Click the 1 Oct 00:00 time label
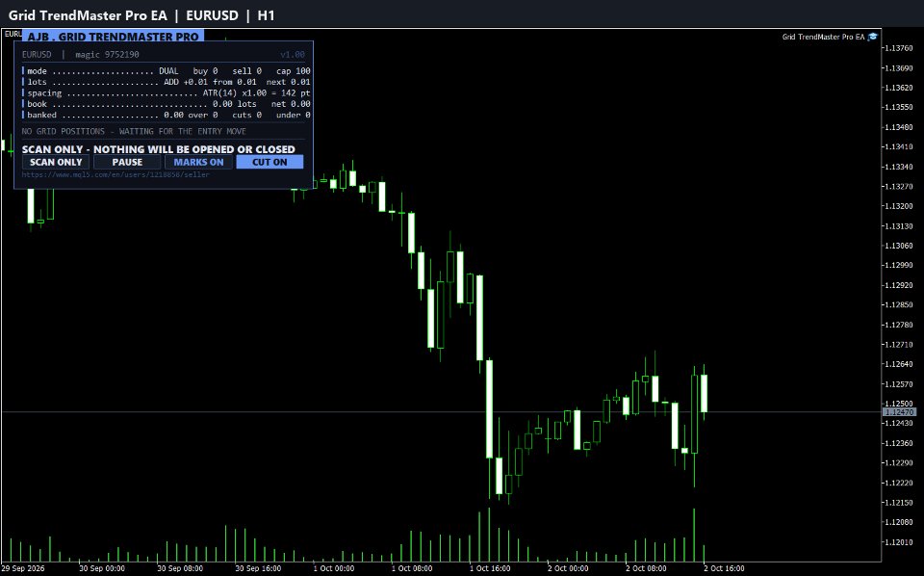 click(334, 568)
